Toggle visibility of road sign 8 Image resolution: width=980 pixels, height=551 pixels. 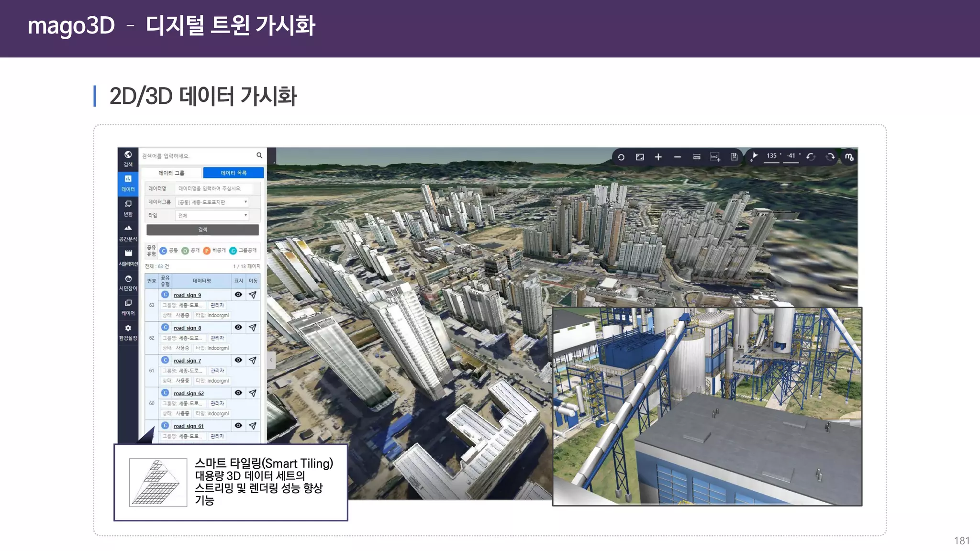(x=238, y=327)
